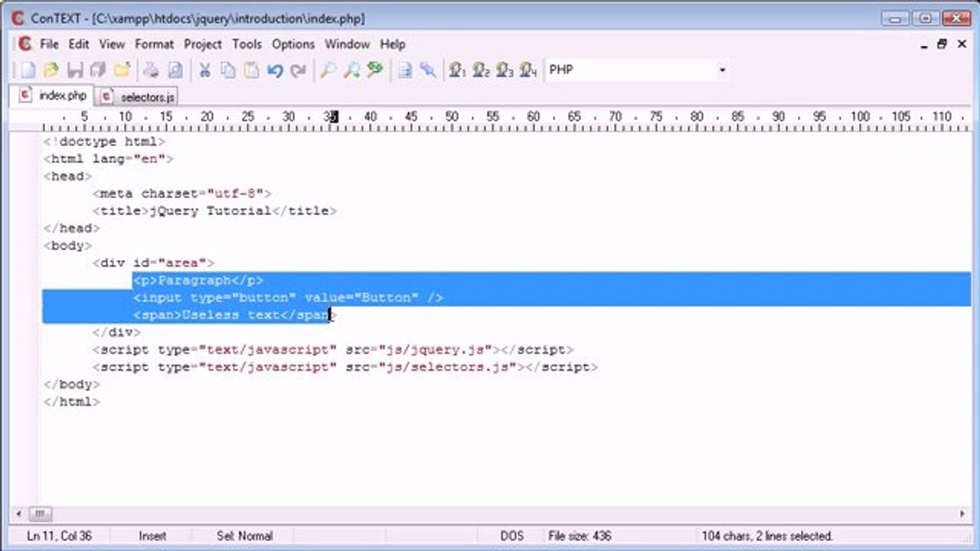Click the horizontal scrollbar left arrow
980x551 pixels.
point(18,514)
